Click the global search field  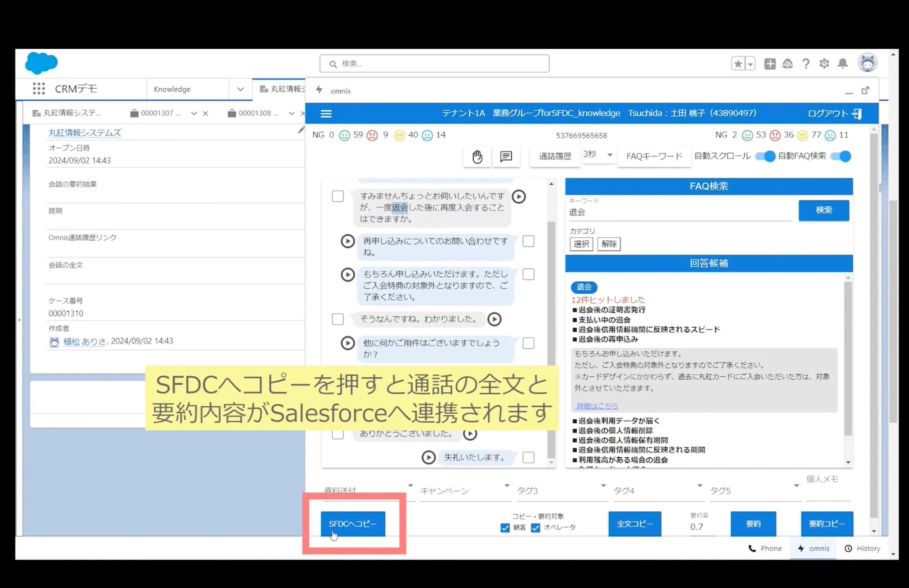(434, 64)
